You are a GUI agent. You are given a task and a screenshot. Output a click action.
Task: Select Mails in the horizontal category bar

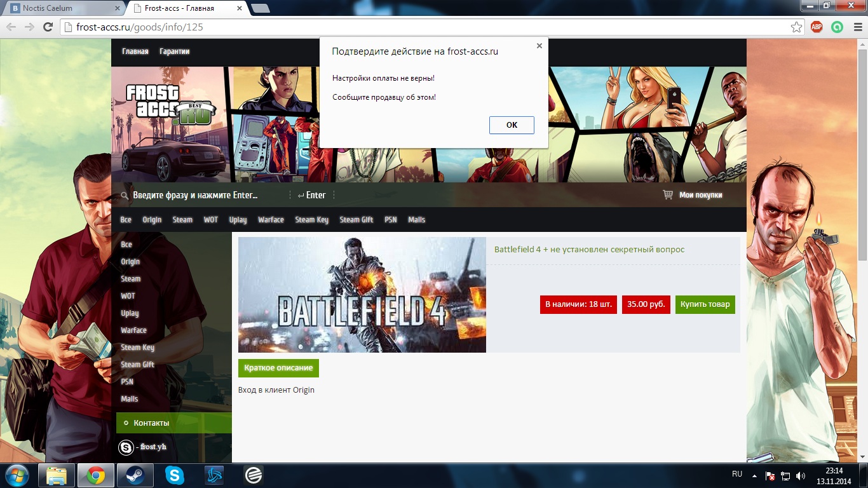(x=417, y=220)
